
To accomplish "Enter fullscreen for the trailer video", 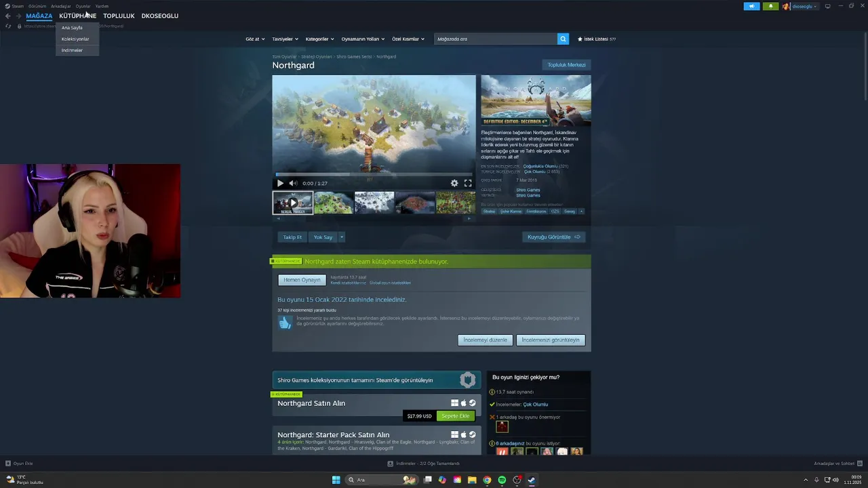I will coord(468,183).
